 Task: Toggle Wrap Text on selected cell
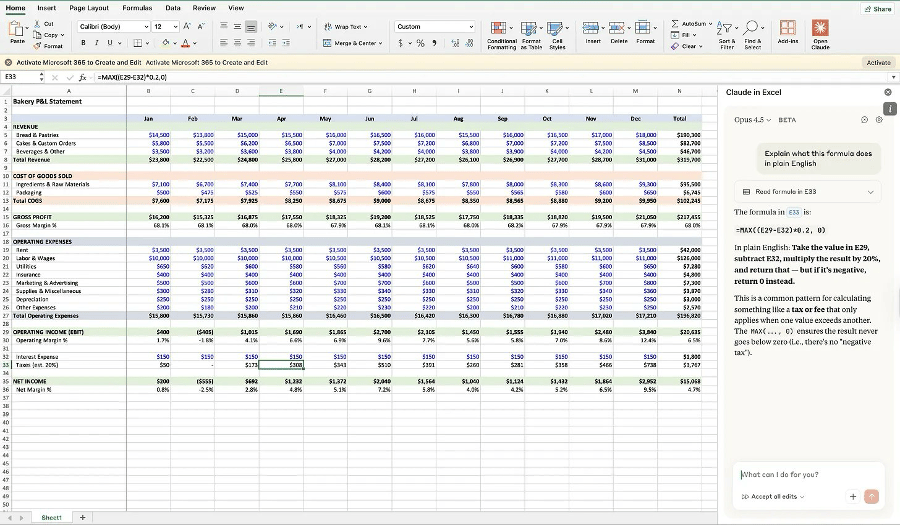[347, 27]
